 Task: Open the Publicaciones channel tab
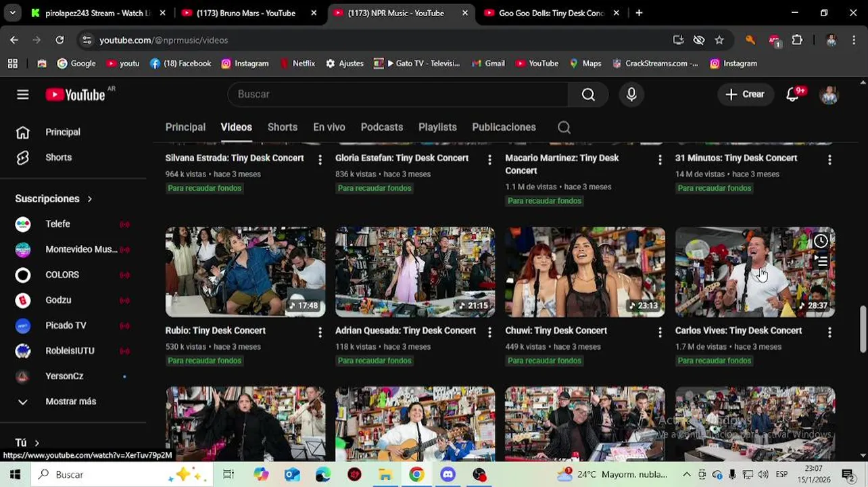coord(504,127)
